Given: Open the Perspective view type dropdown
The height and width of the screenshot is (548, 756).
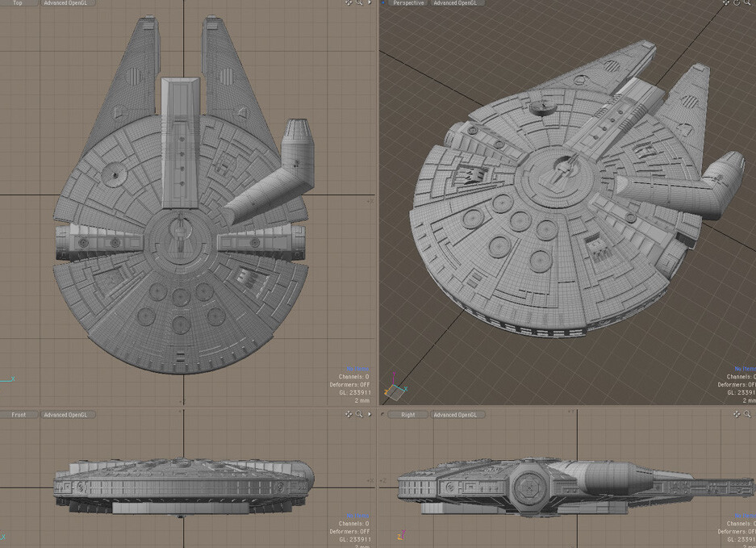Looking at the screenshot, I should (408, 3).
